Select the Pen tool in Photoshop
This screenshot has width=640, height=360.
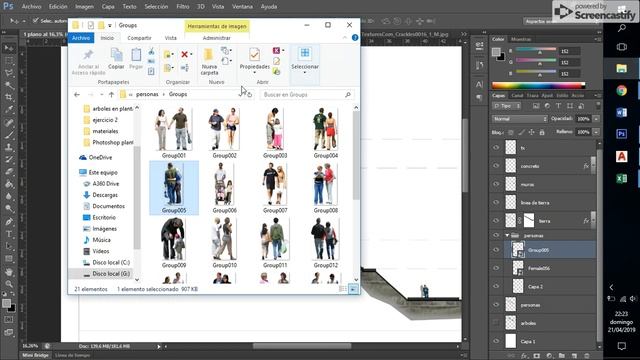pyautogui.click(x=9, y=222)
